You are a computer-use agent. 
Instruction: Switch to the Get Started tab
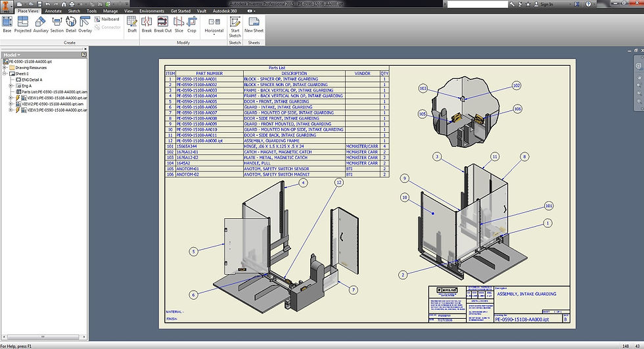tap(181, 11)
